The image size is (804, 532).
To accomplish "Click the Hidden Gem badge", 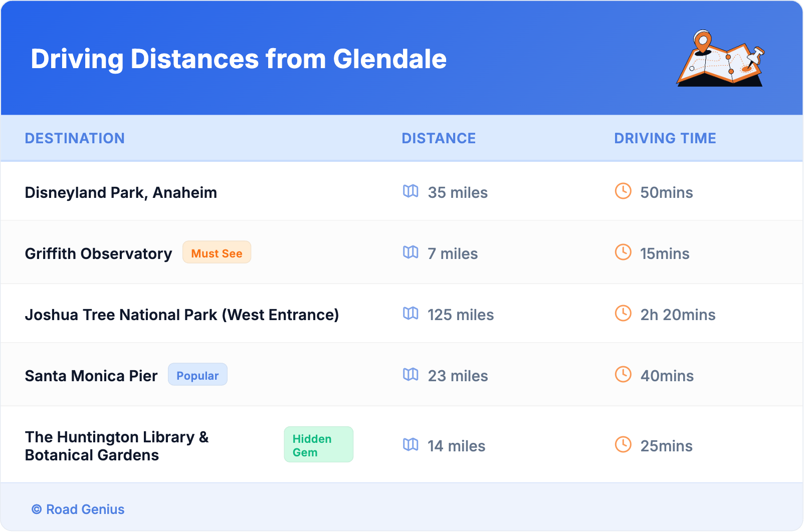I will (x=318, y=445).
